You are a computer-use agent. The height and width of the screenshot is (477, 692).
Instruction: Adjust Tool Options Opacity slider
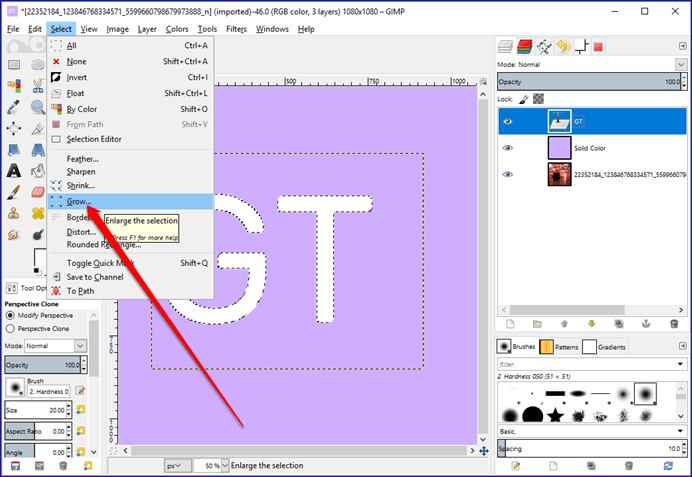click(43, 365)
